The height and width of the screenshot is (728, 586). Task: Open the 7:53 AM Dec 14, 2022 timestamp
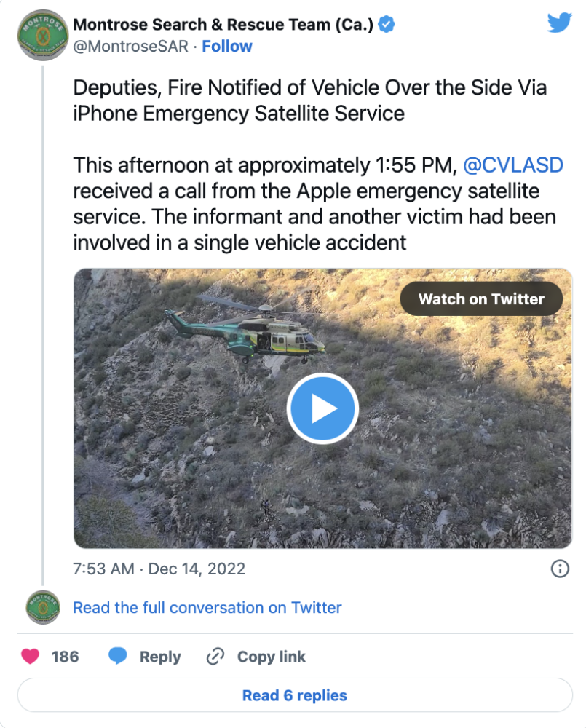159,569
